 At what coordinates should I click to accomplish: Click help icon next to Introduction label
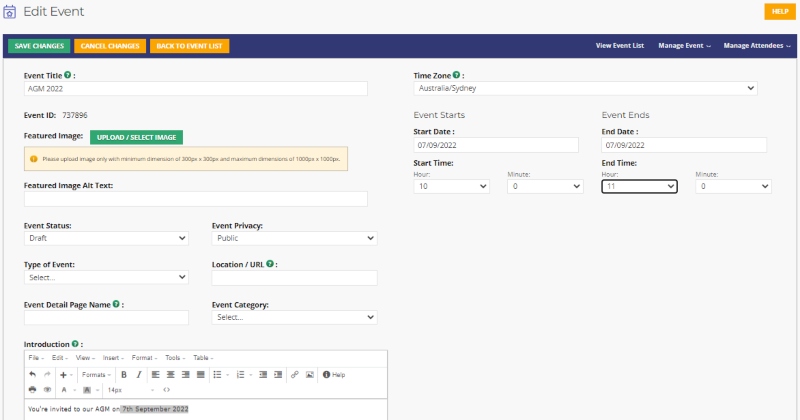click(75, 344)
